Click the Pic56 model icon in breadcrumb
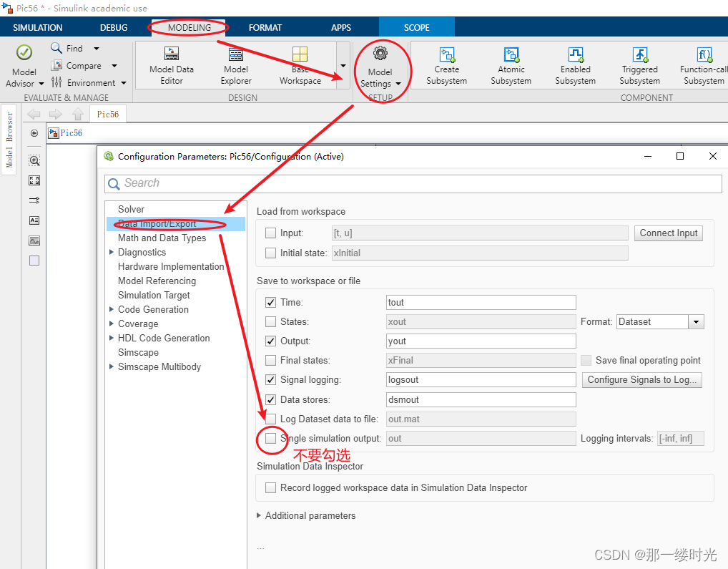 tap(54, 133)
